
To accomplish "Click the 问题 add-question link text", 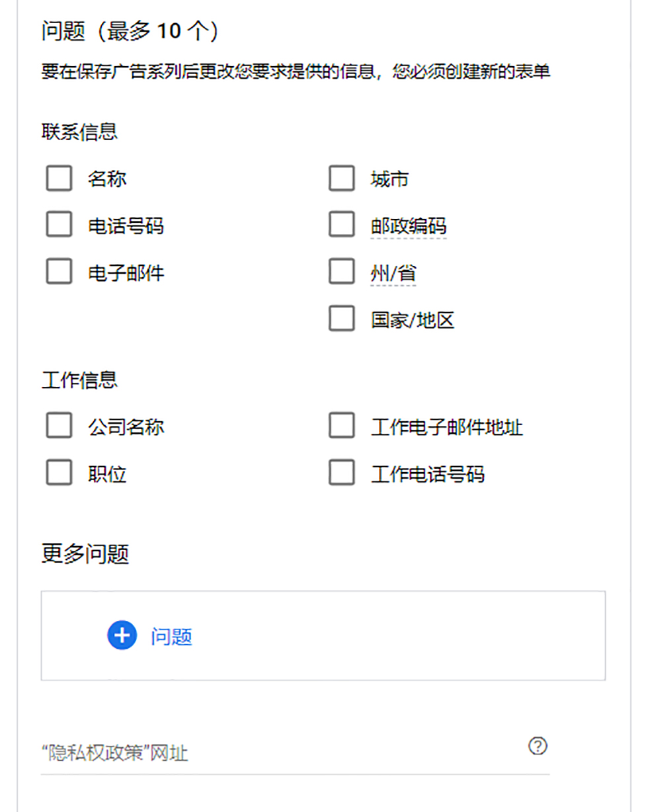I will tap(171, 637).
